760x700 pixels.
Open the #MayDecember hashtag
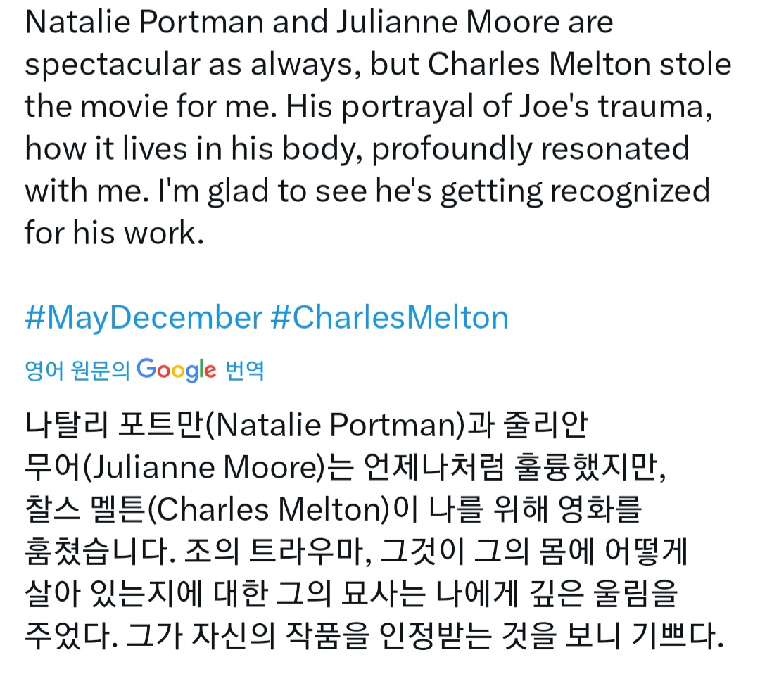point(144,318)
